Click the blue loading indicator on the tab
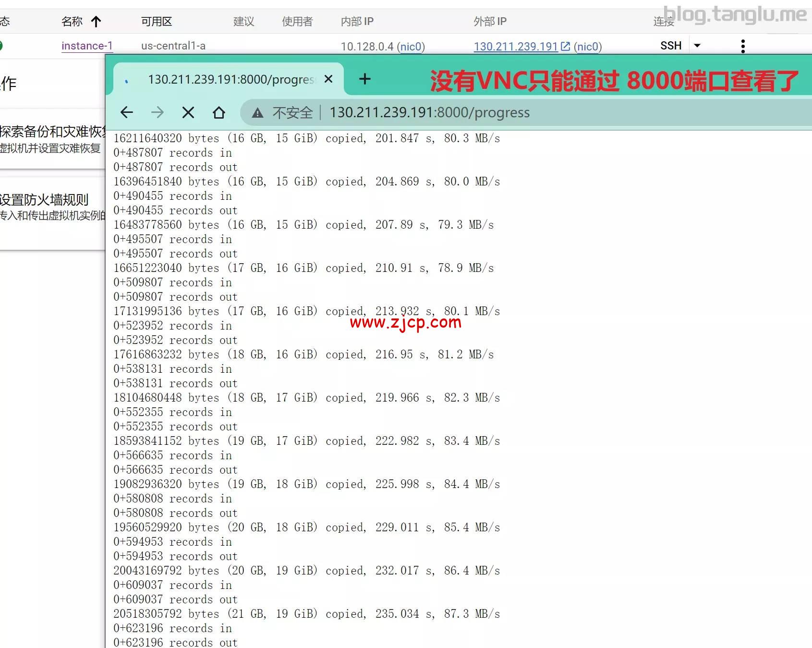812x648 pixels. [x=127, y=79]
